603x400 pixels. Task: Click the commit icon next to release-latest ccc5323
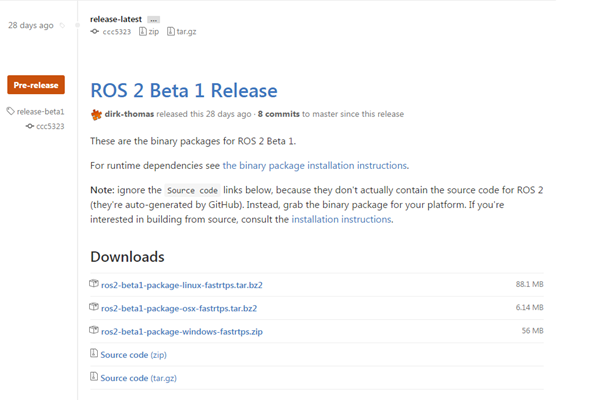95,32
